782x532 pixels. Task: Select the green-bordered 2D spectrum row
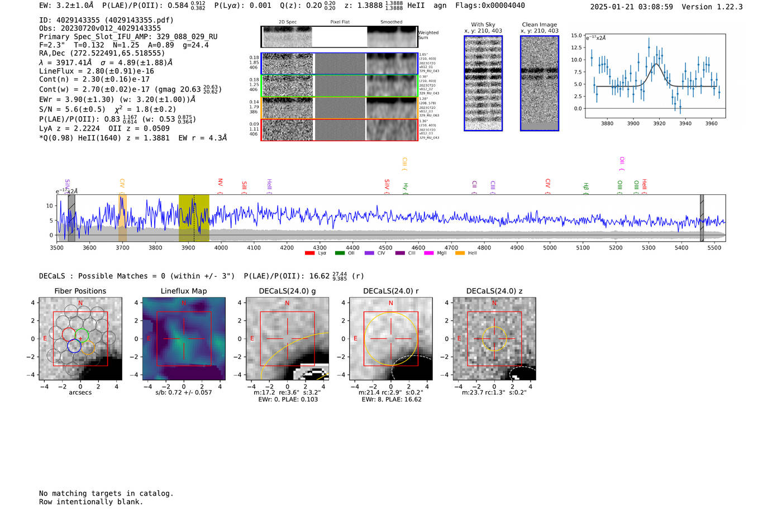pos(340,86)
